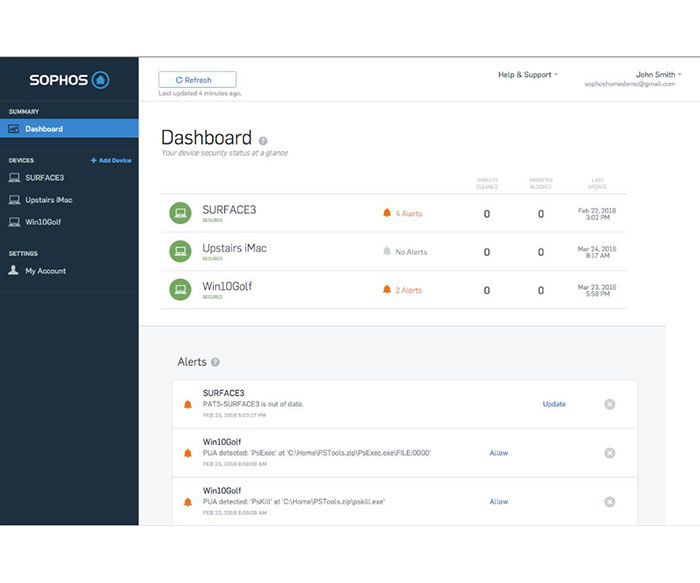Click the bell icon of the PsKill alert
The image size is (700, 583).
point(188,502)
